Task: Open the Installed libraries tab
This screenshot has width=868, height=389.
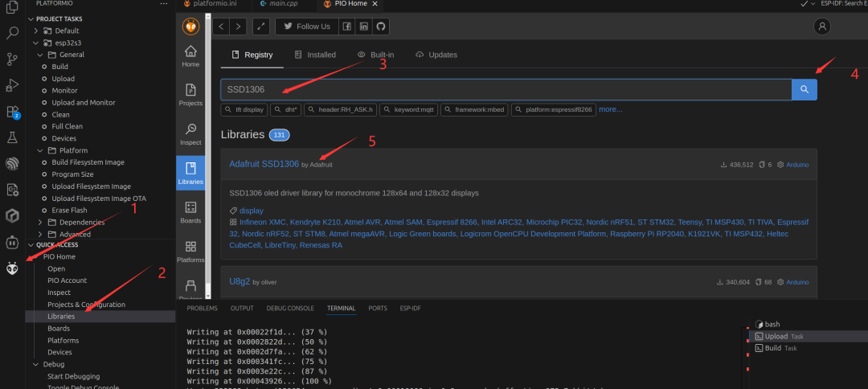Action: click(x=315, y=55)
